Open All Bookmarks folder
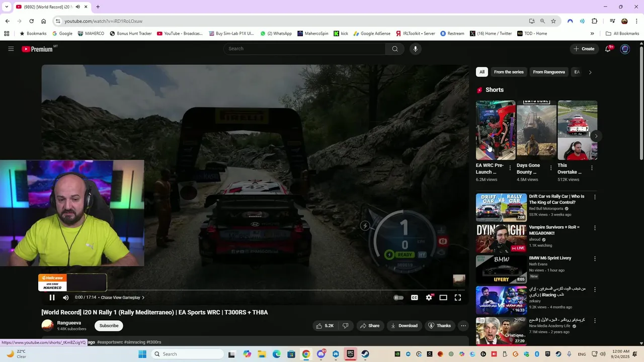The image size is (644, 362). coord(622,34)
